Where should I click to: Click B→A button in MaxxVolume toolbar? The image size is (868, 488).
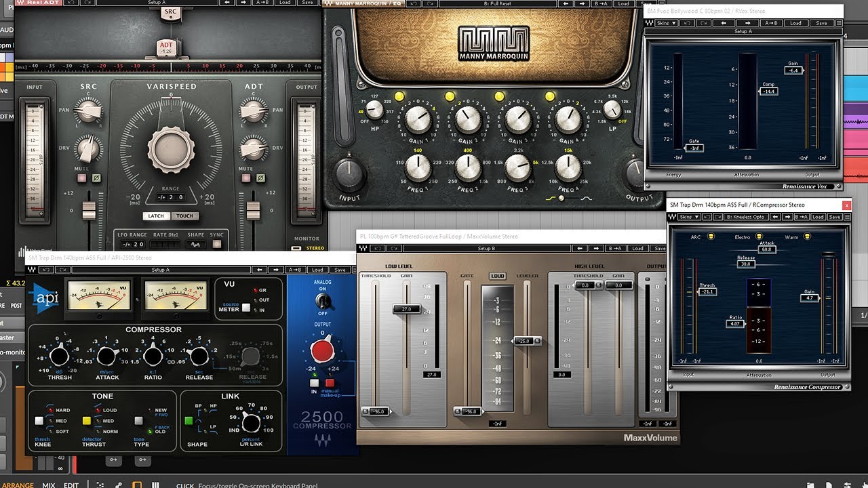point(615,249)
